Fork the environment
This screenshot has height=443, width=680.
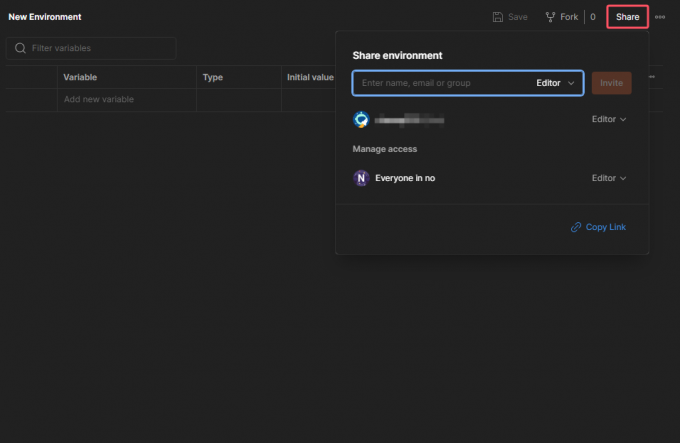[x=562, y=17]
